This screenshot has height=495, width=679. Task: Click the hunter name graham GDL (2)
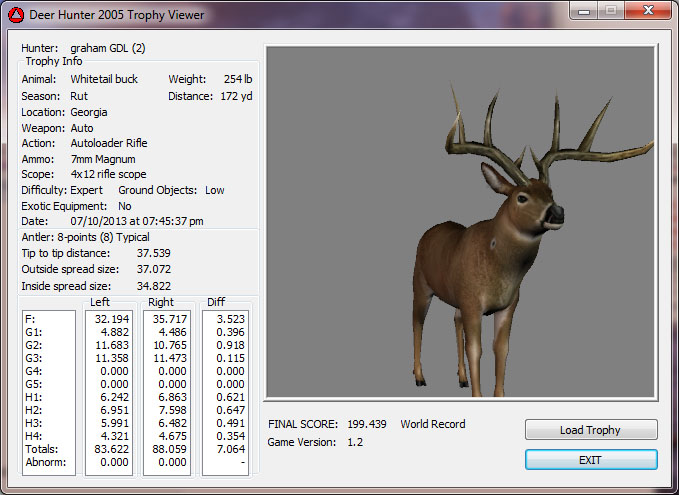pos(108,48)
